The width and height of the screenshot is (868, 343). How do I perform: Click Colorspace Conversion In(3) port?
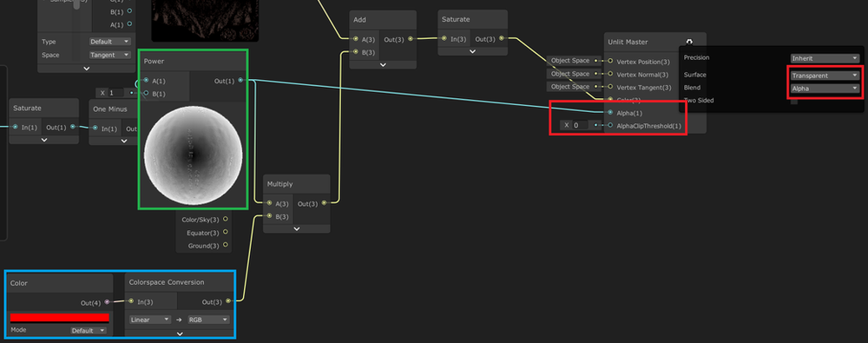[131, 301]
